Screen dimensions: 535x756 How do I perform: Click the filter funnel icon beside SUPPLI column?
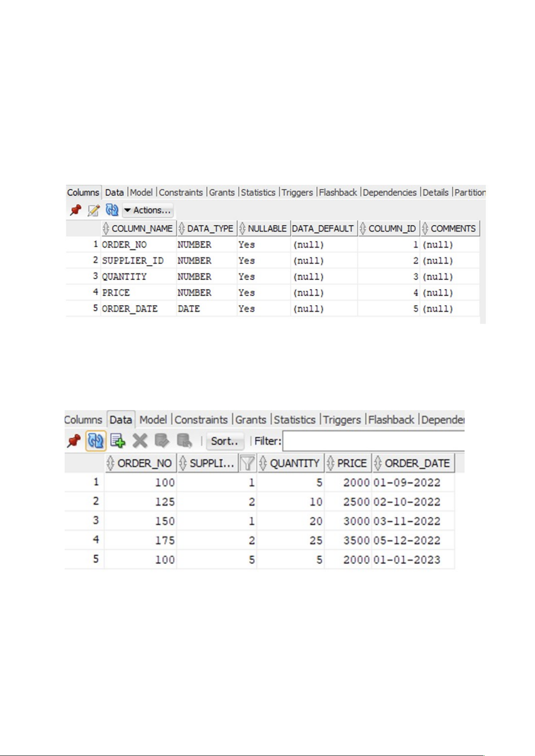[247, 463]
